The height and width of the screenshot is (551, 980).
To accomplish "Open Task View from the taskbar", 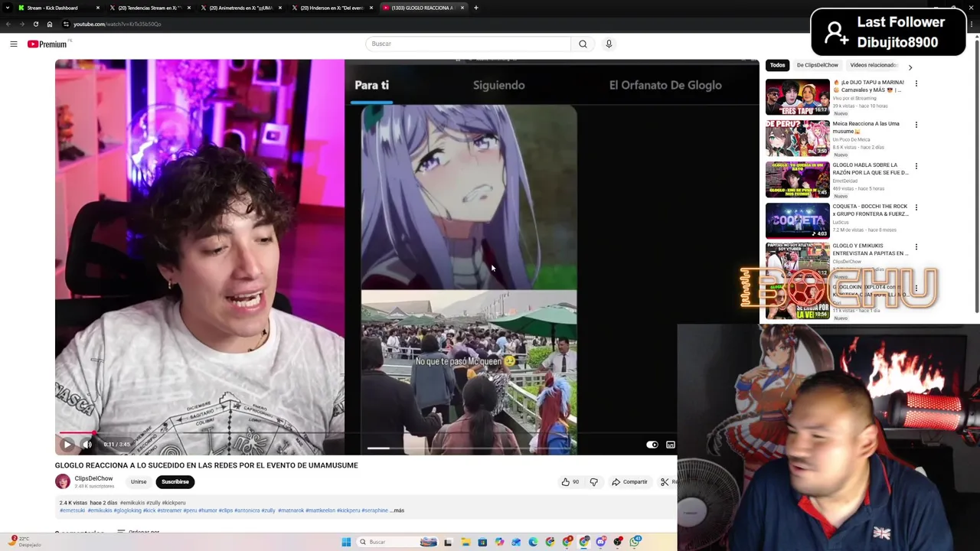I will point(448,542).
